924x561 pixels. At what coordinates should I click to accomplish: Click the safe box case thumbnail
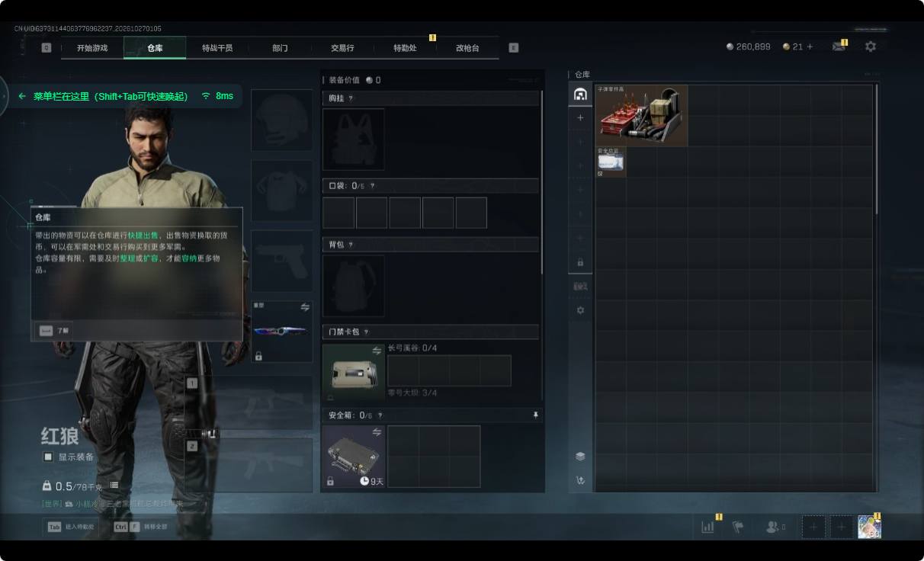point(353,456)
